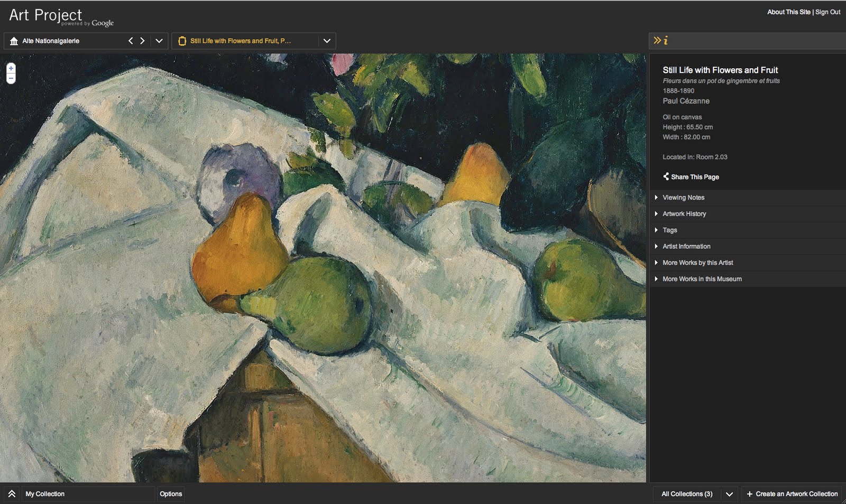Expand My Collection double-chevron icon
846x504 pixels.
coord(12,494)
